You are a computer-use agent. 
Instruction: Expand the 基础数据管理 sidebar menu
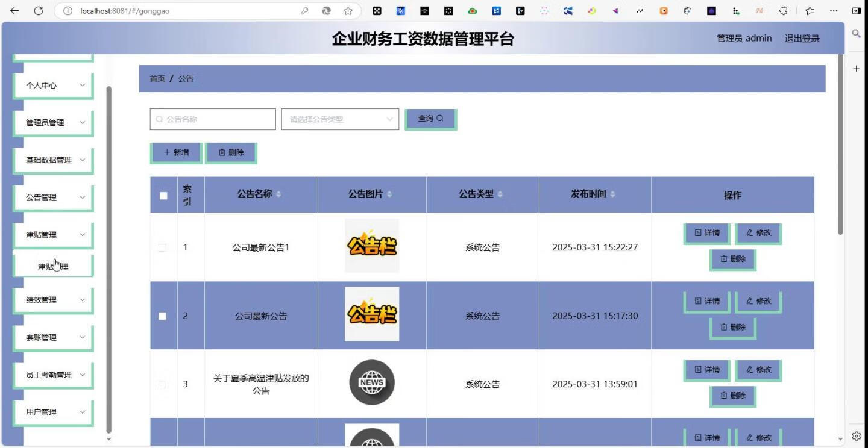(53, 160)
